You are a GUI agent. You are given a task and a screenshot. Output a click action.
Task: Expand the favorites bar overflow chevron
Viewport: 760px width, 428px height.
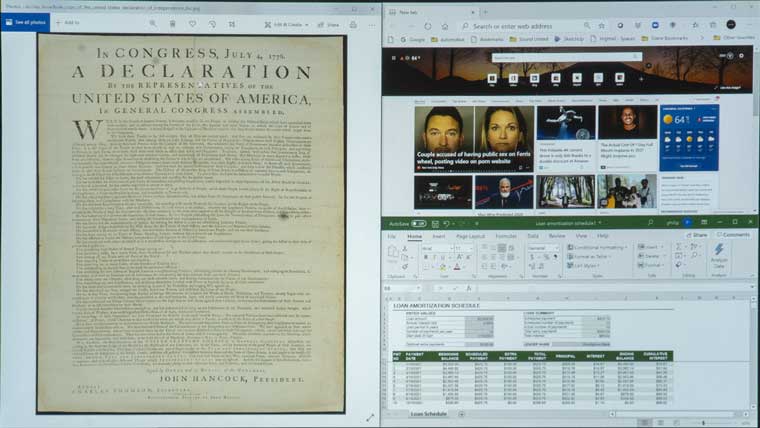pos(702,37)
